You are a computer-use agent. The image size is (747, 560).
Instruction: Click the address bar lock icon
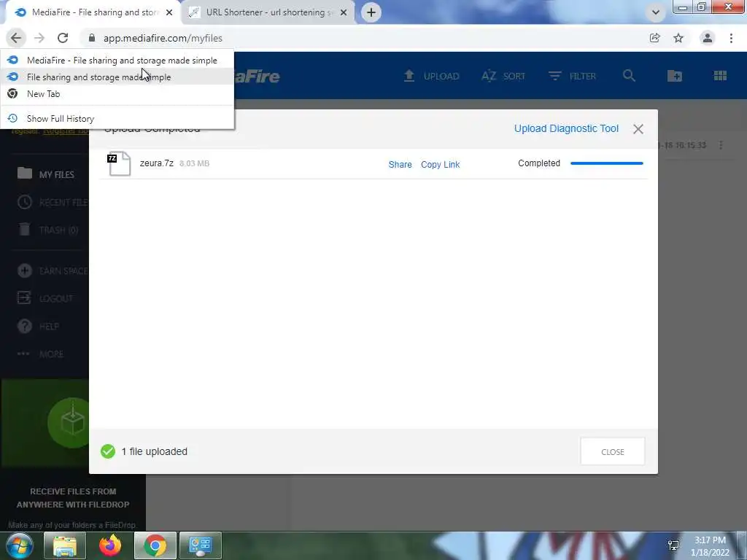(92, 38)
